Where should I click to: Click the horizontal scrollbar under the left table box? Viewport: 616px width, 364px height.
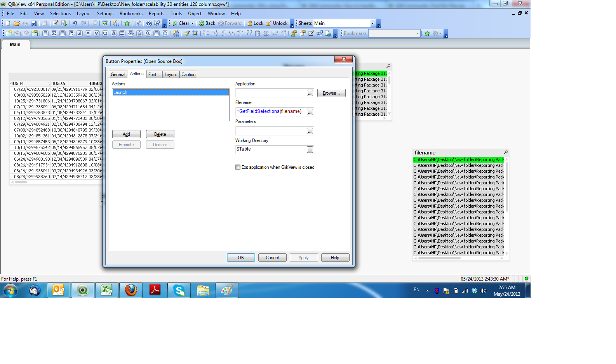tap(21, 182)
